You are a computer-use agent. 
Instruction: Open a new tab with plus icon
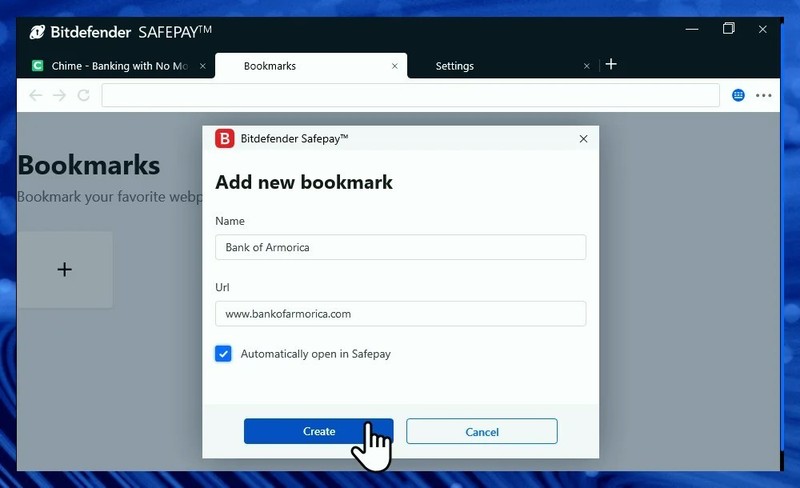[x=611, y=64]
